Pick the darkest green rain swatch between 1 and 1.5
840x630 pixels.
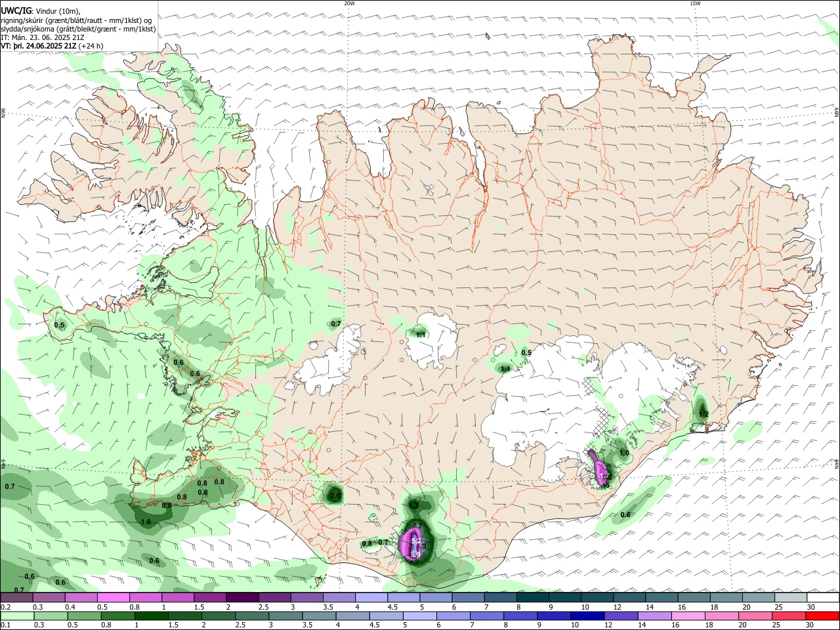point(151,616)
